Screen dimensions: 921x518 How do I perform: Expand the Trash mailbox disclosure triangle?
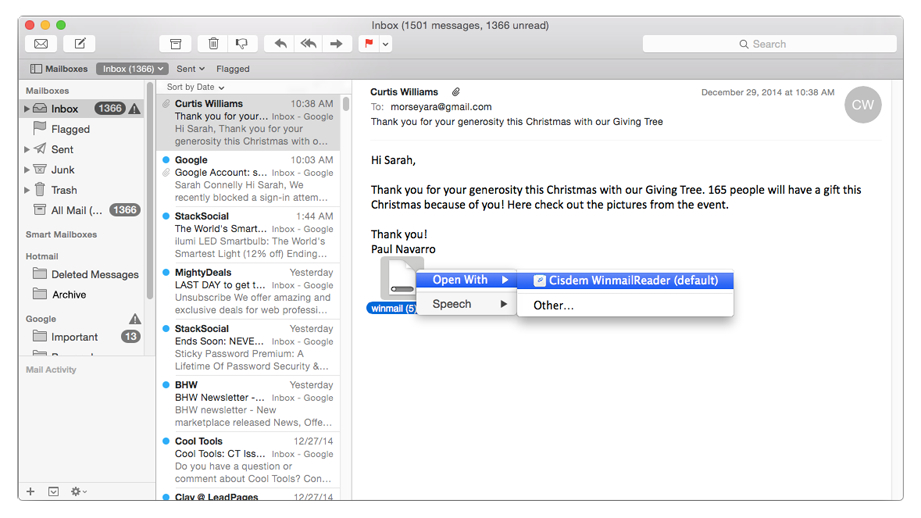pos(26,190)
